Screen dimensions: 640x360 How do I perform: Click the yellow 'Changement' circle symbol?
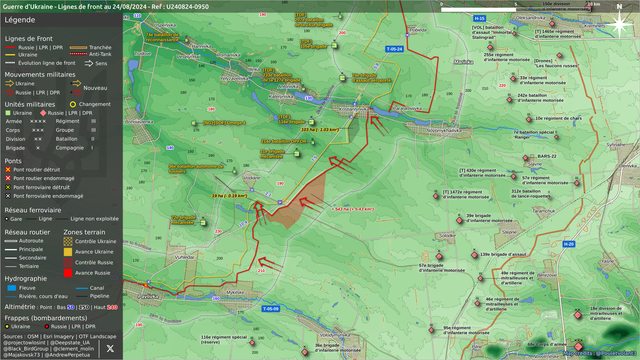click(x=73, y=104)
